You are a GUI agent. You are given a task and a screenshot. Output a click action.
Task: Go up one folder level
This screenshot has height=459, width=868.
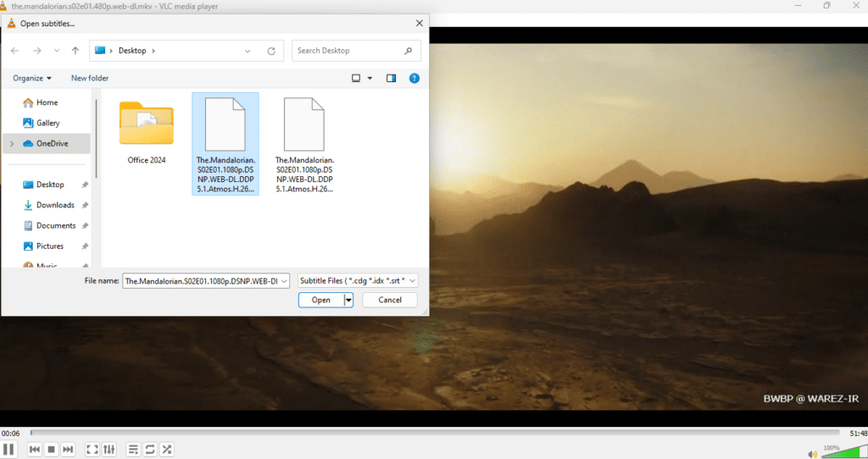(x=75, y=51)
